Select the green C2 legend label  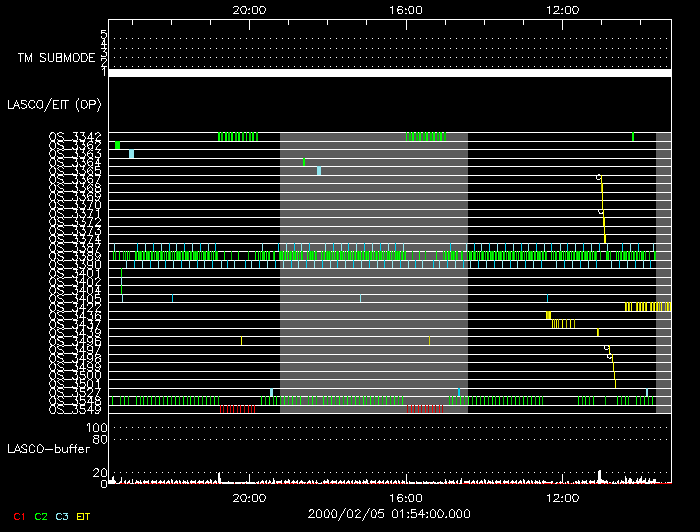[x=41, y=516]
